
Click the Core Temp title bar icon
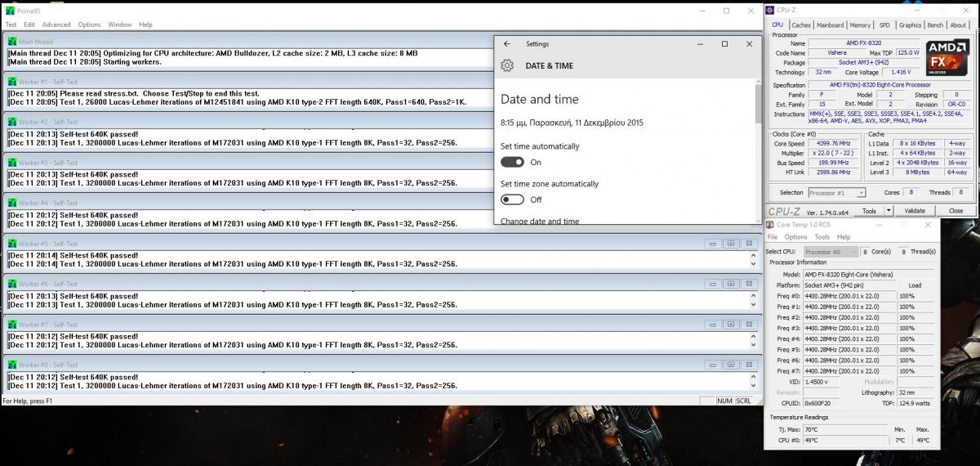(x=770, y=225)
